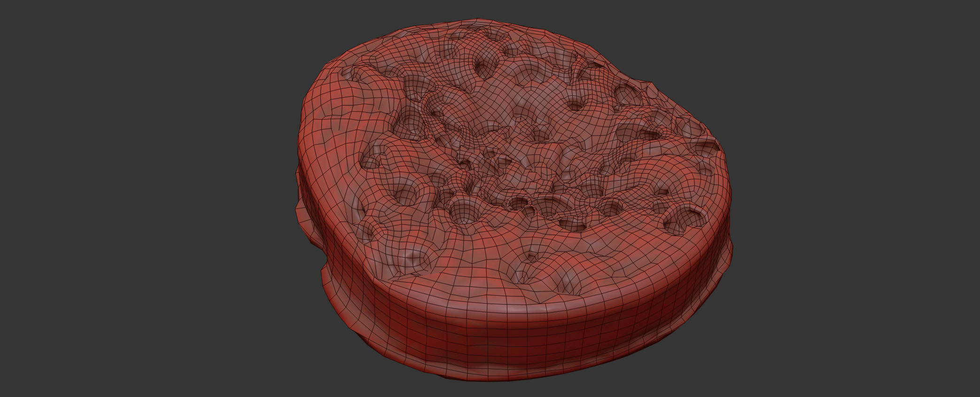This screenshot has height=397, width=980.
Task: Select the deep crater at the top center
Action: click(486, 66)
